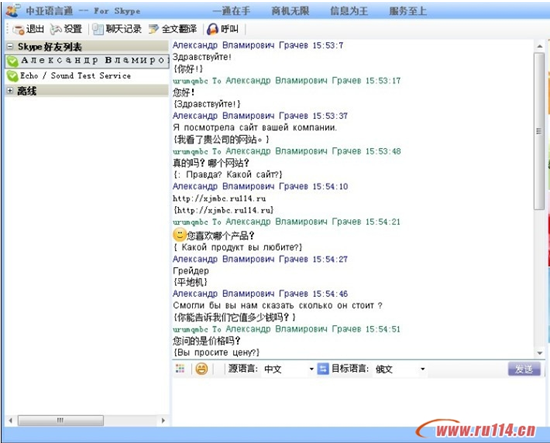This screenshot has height=443, width=550.
Task: Click the www.ru114.cn logo link
Action: point(477,429)
